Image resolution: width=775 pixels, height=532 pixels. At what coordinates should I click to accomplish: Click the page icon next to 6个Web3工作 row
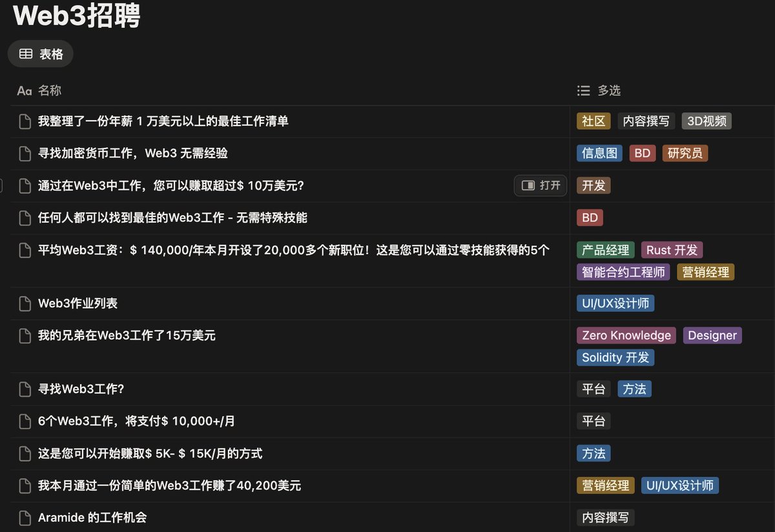pyautogui.click(x=24, y=421)
